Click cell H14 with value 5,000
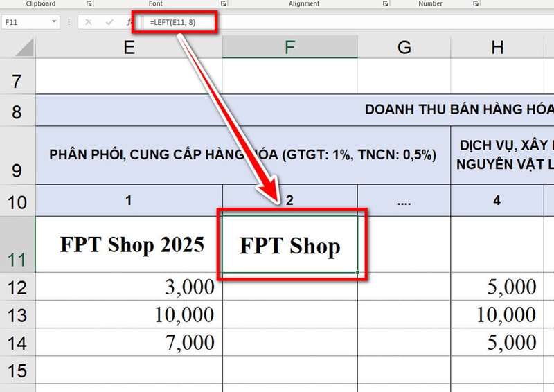The image size is (554, 392). point(497,342)
